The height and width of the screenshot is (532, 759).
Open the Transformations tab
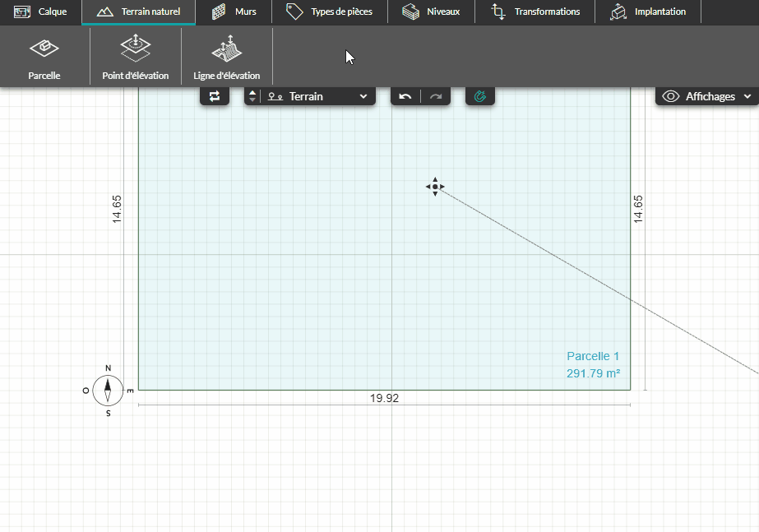tap(535, 12)
